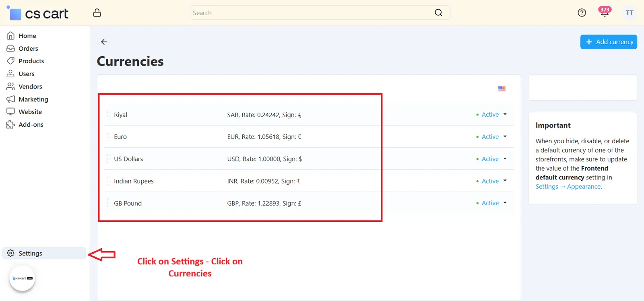Screen dimensions: 644x301
Task: Click the US flag language icon
Action: click(502, 89)
